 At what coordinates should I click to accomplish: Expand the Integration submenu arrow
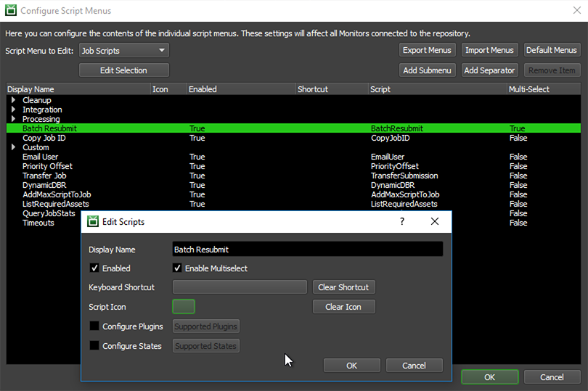(x=13, y=110)
